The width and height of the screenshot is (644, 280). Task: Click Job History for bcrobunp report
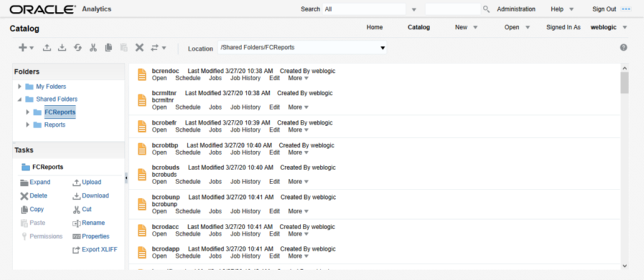tap(245, 211)
